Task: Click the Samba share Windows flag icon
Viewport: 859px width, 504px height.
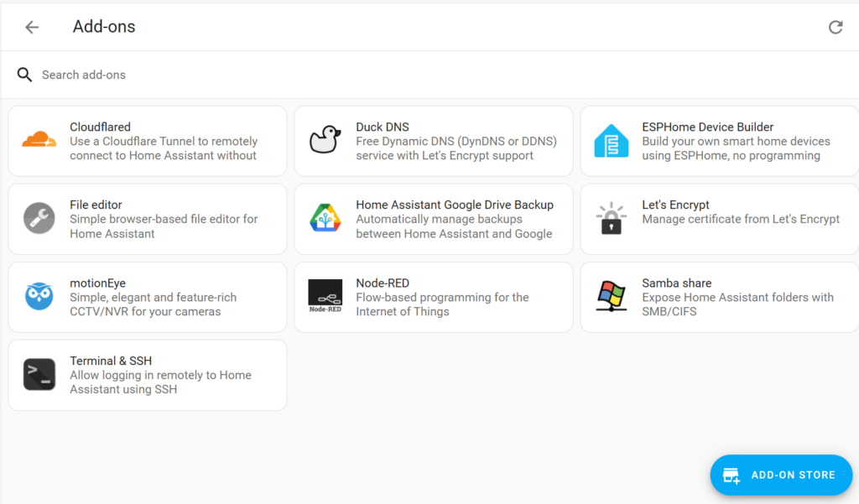Action: (611, 296)
